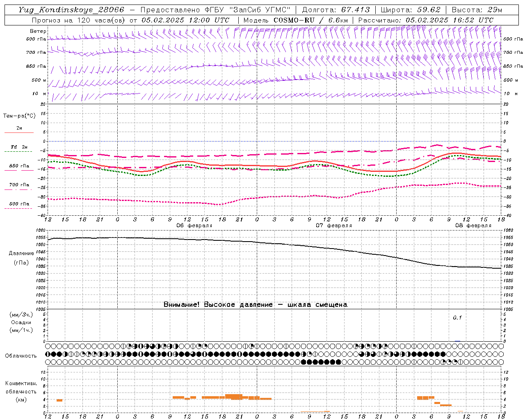Click the (мм/3ч.) precipitation unit label
Screen dimensions: 525x420
[x=21, y=315]
